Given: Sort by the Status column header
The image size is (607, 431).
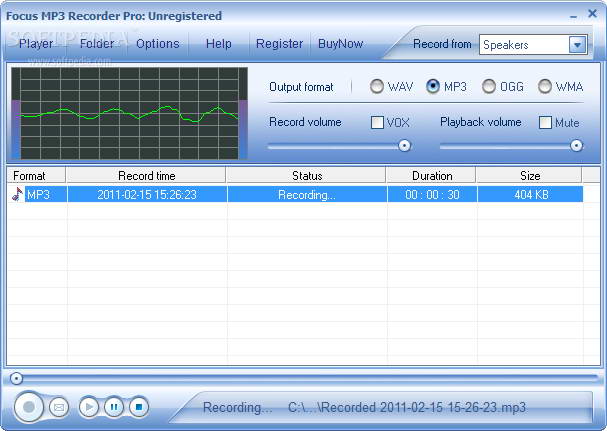Looking at the screenshot, I should coord(307,175).
